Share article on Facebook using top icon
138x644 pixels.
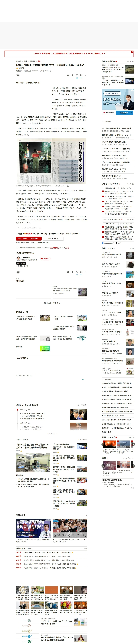tap(73, 75)
